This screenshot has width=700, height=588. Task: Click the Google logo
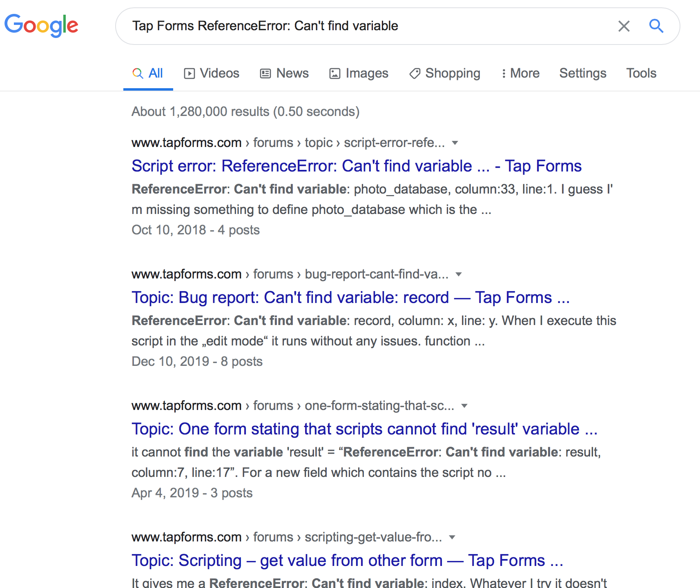41,25
